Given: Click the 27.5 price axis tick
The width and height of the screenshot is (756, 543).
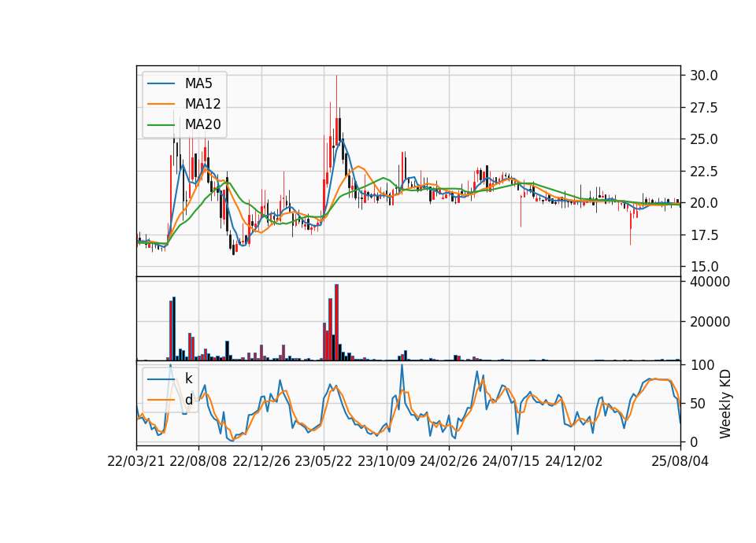Looking at the screenshot, I should pyautogui.click(x=703, y=108).
